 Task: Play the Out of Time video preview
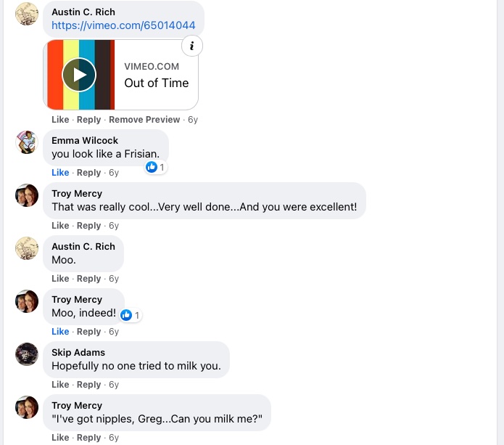[79, 75]
